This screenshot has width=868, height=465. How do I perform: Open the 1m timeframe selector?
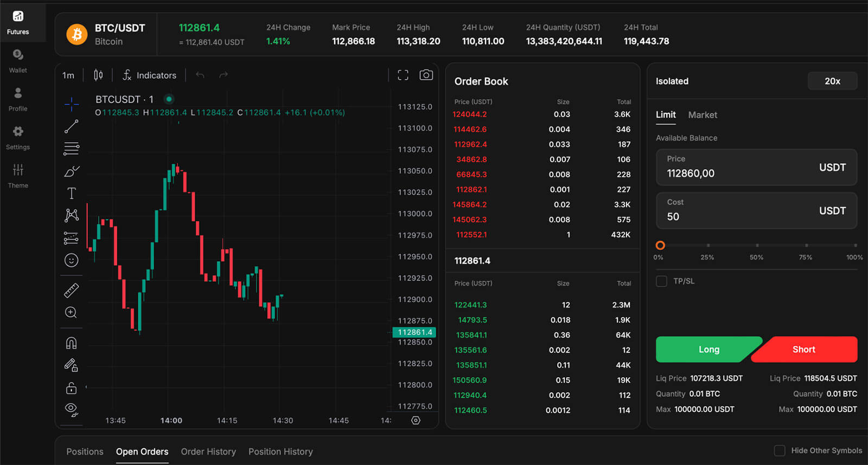coord(68,75)
